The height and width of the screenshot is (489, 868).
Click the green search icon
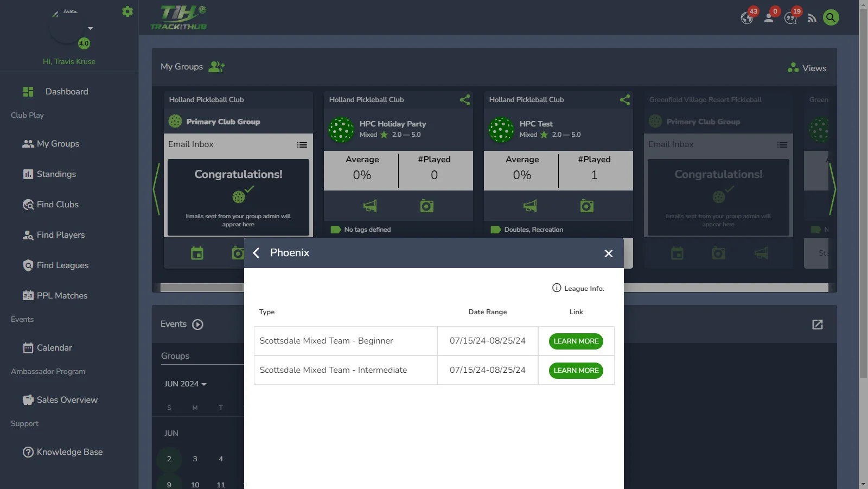(x=831, y=17)
